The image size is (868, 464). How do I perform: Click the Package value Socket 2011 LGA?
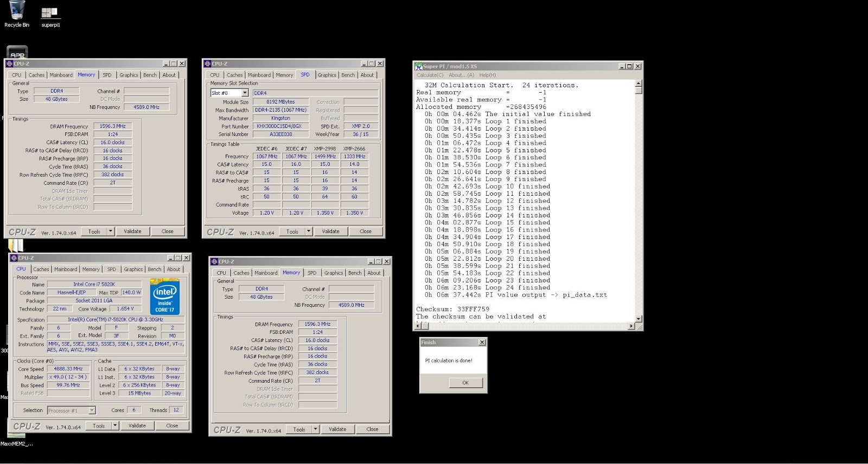94,301
